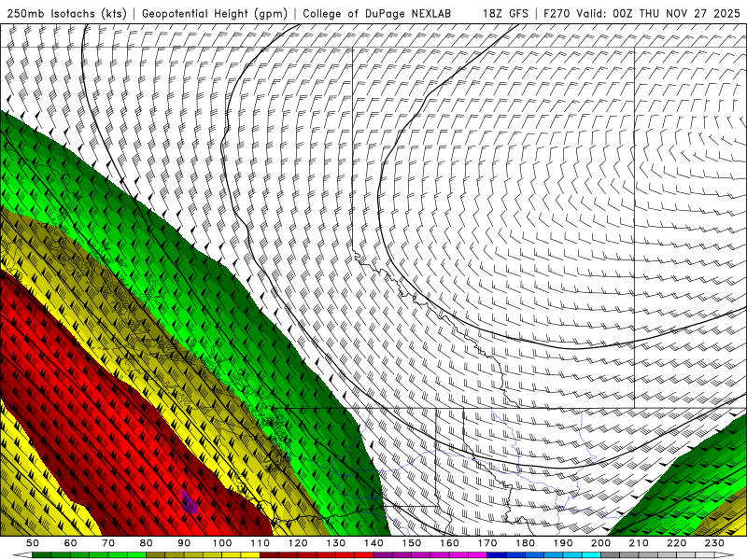Click the legend value 110
Screen dimensions: 747x560
pyautogui.click(x=261, y=543)
